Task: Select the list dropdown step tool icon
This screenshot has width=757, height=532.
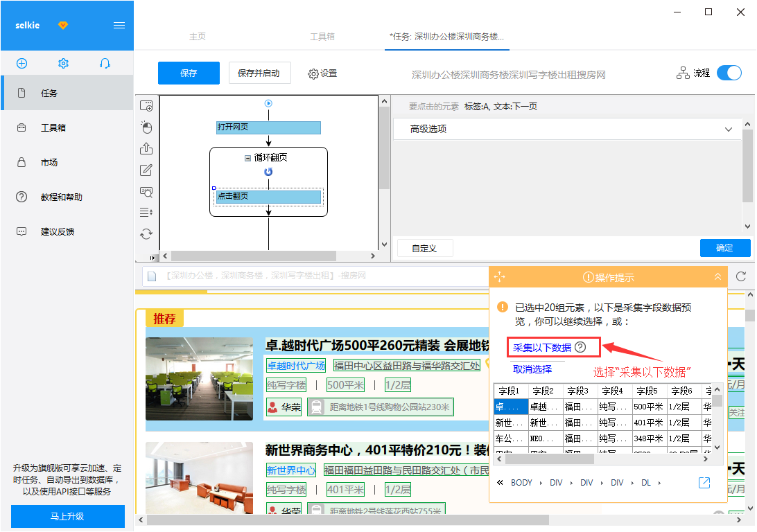Action: point(146,212)
